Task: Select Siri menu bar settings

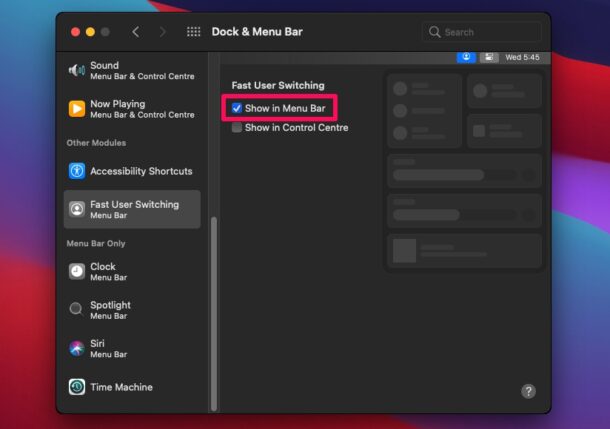Action: click(x=132, y=348)
